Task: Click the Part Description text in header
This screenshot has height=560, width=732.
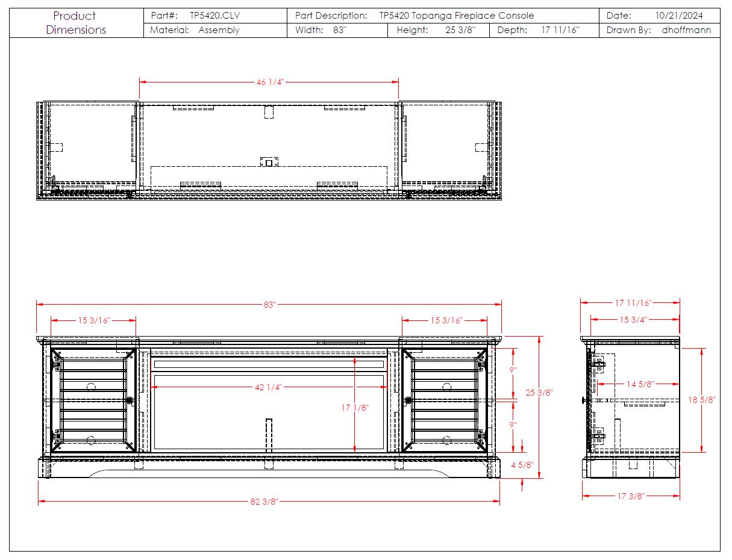Action: pyautogui.click(x=414, y=16)
